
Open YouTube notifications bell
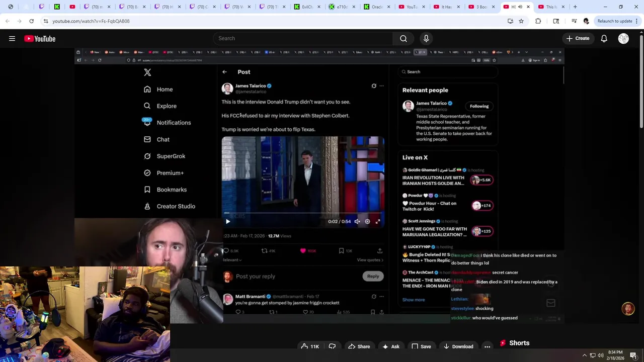[604, 39]
